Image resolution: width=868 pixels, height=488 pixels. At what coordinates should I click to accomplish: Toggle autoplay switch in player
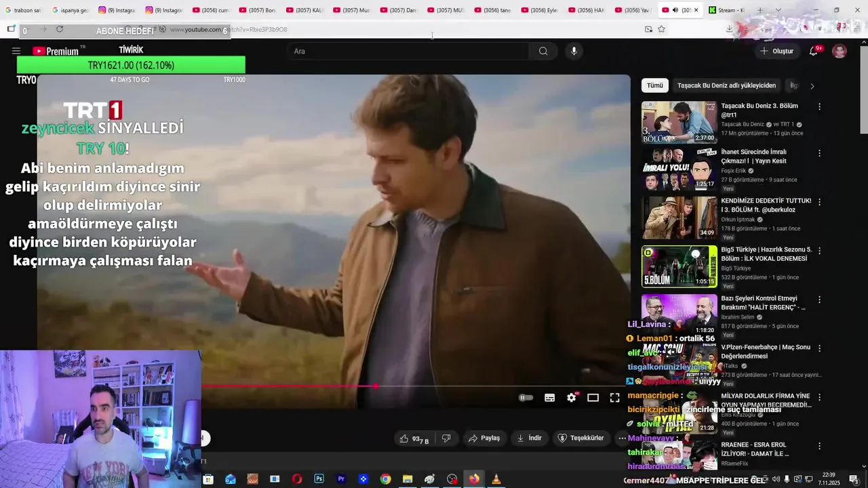coord(526,398)
